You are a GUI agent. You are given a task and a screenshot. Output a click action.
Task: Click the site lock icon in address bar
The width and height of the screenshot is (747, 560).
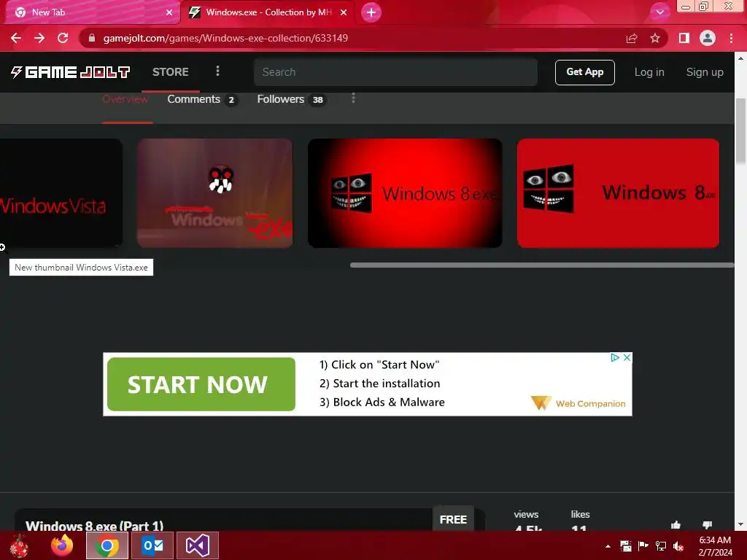[92, 38]
